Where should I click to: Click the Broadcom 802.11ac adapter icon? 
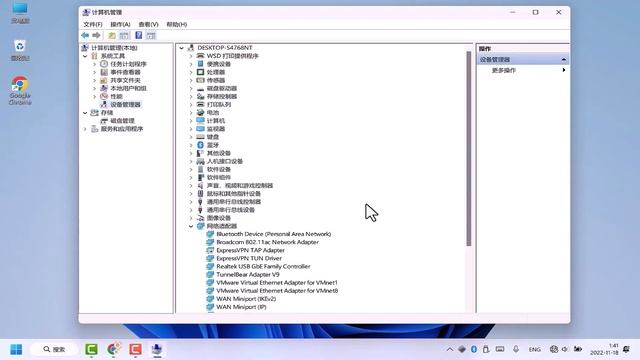coord(210,242)
